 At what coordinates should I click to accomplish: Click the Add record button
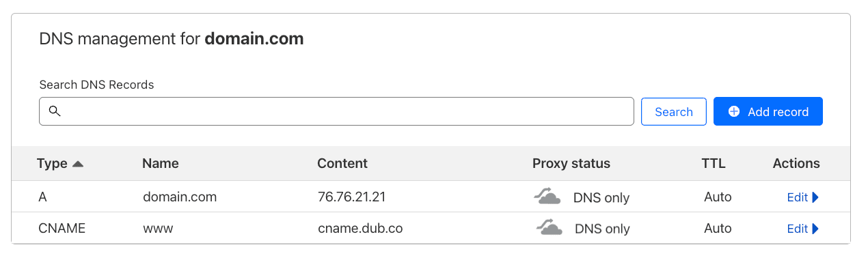768,111
